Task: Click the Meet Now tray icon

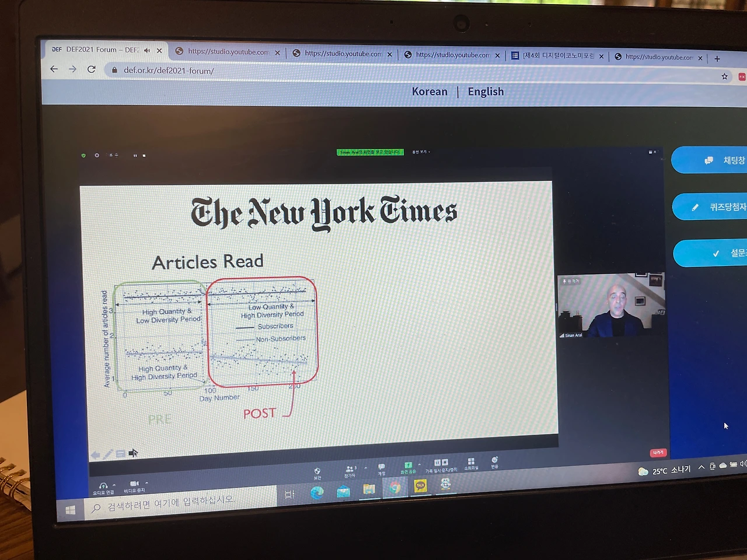Action: pyautogui.click(x=712, y=467)
